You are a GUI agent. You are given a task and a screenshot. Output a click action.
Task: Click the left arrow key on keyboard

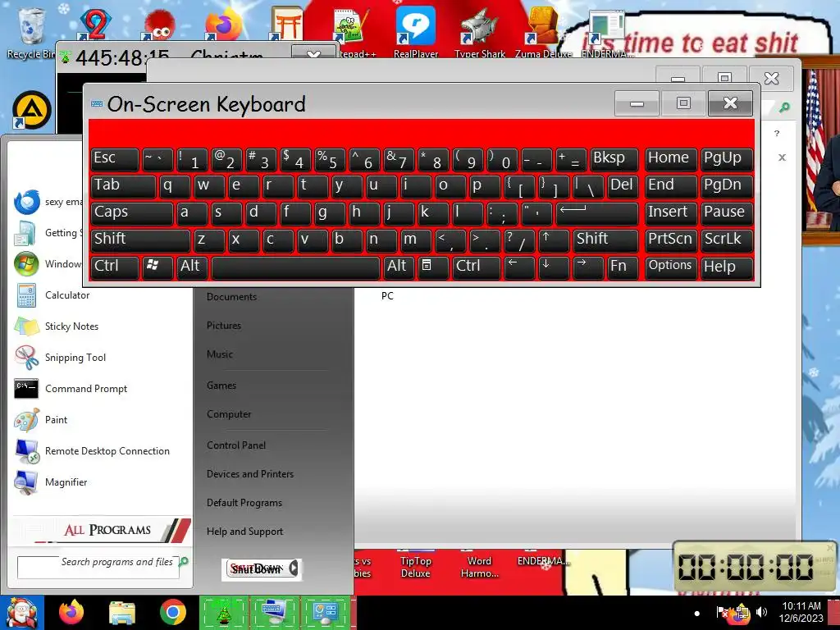coord(518,267)
